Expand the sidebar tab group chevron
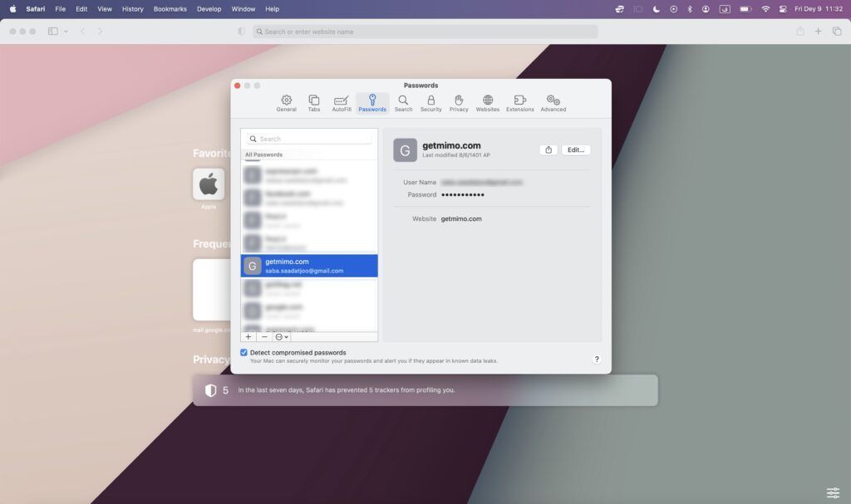Image resolution: width=851 pixels, height=504 pixels. 66,32
